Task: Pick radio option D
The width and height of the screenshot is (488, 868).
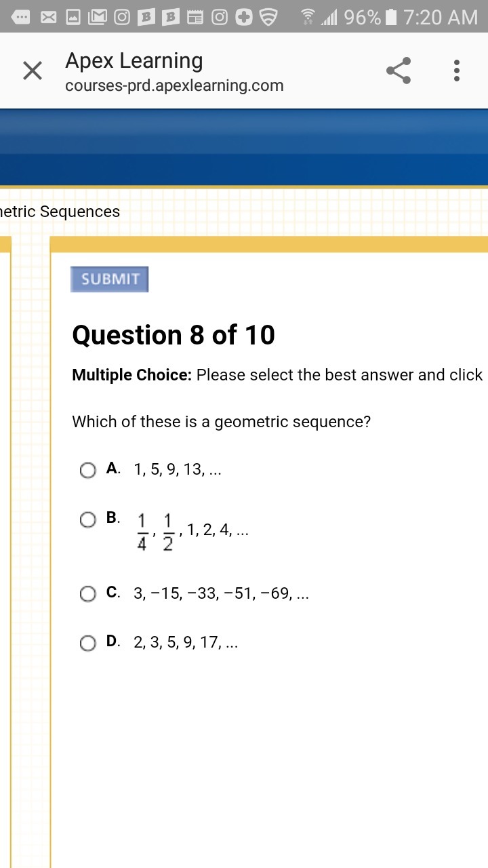Action: 88,644
